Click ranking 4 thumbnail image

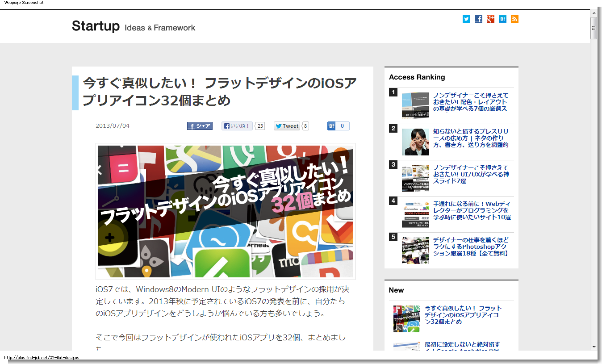pyautogui.click(x=415, y=214)
